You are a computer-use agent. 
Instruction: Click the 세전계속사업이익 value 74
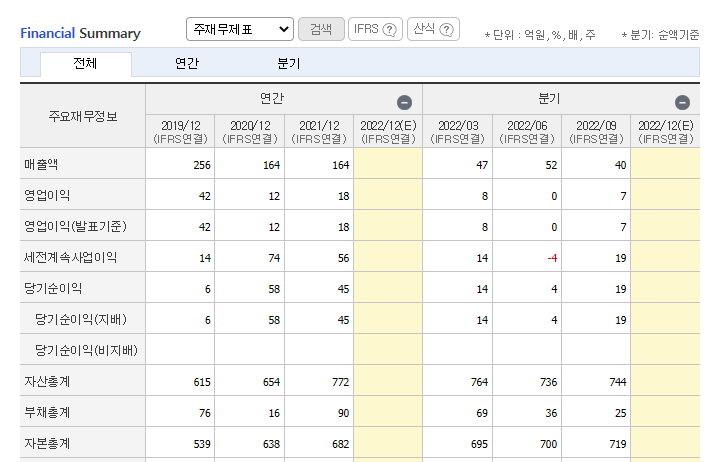click(274, 258)
